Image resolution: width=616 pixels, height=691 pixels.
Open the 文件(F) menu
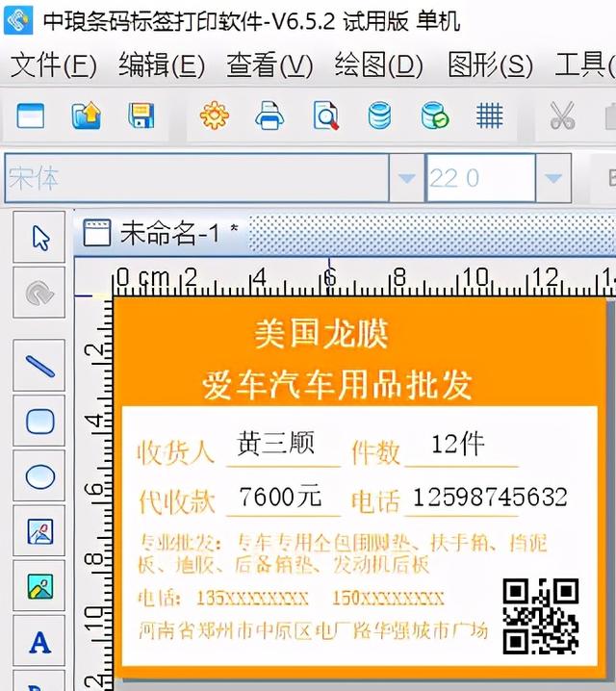53,64
